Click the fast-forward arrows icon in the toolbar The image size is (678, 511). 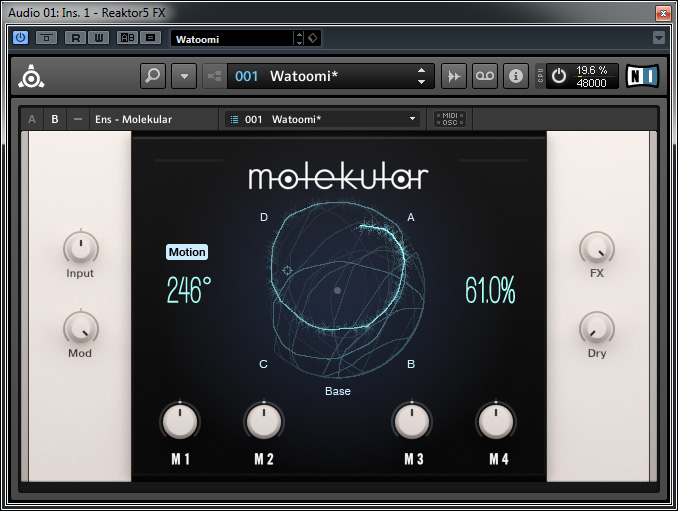(454, 76)
